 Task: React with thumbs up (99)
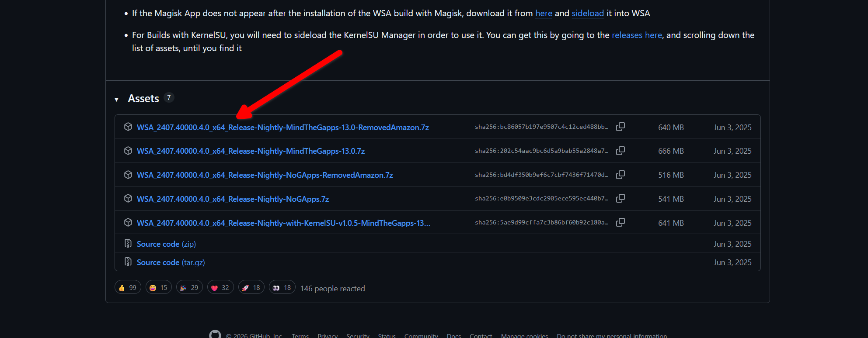[128, 287]
